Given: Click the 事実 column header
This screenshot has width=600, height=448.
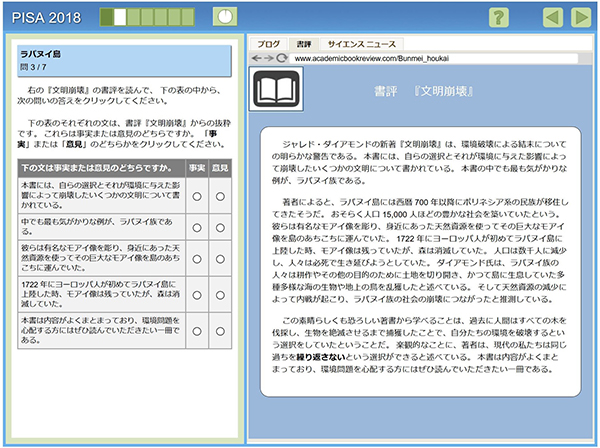Looking at the screenshot, I should click(x=197, y=168).
